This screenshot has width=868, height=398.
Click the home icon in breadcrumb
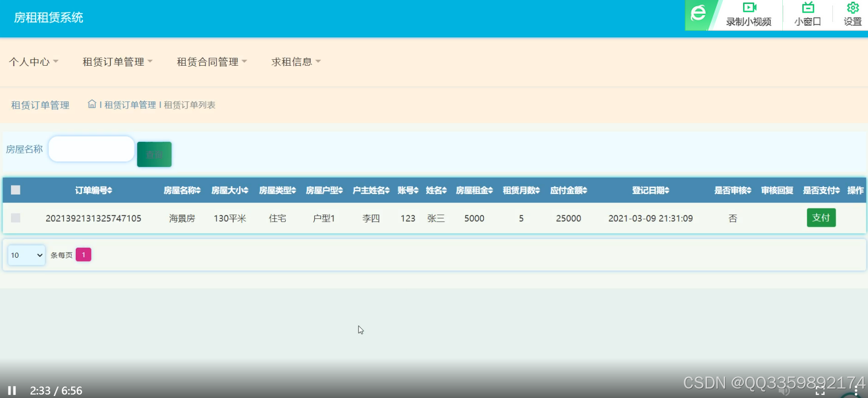point(92,104)
